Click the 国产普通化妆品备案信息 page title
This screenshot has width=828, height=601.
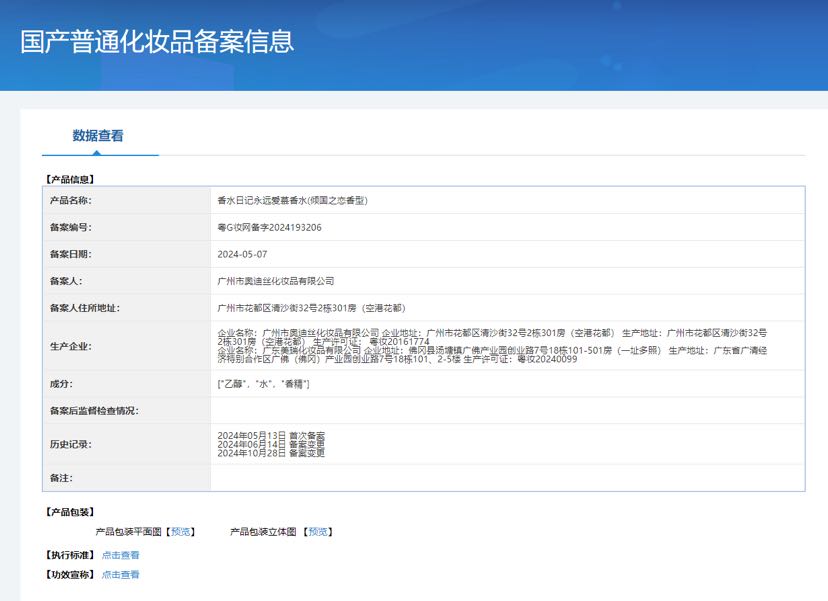click(x=157, y=42)
